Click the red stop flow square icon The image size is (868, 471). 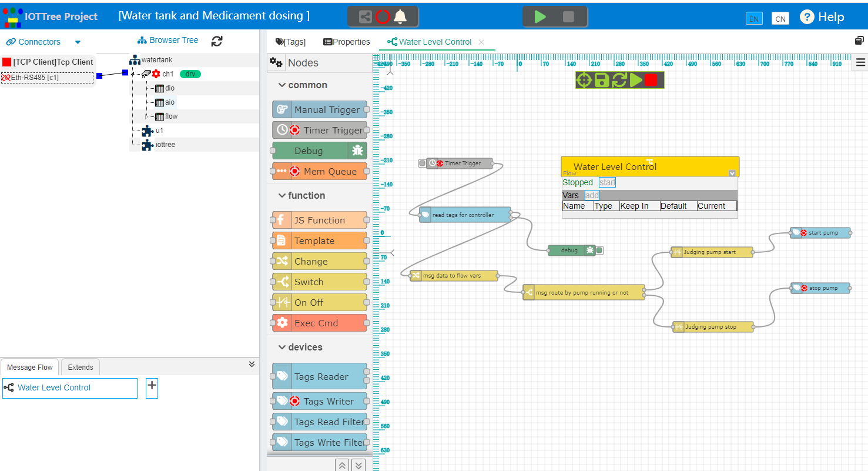651,80
